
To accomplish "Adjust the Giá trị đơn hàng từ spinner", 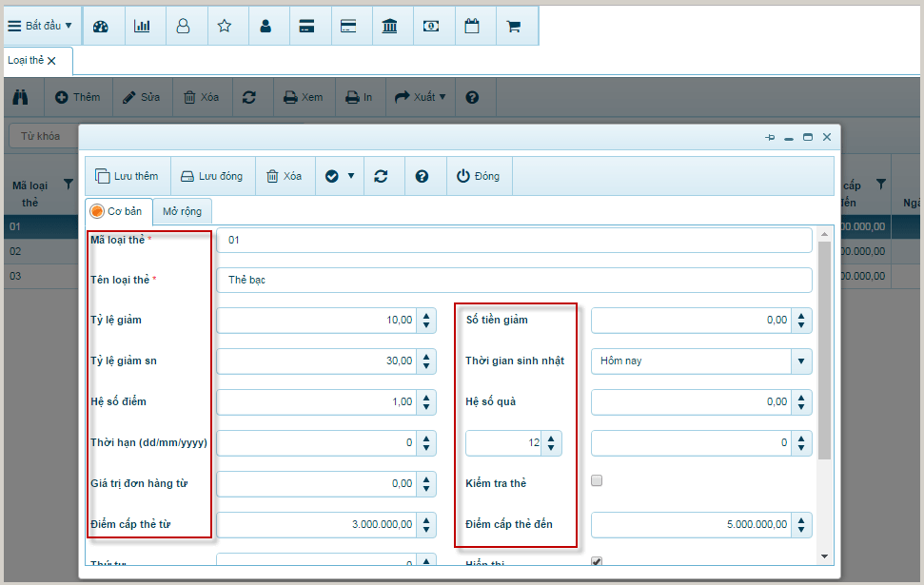I will point(426,484).
